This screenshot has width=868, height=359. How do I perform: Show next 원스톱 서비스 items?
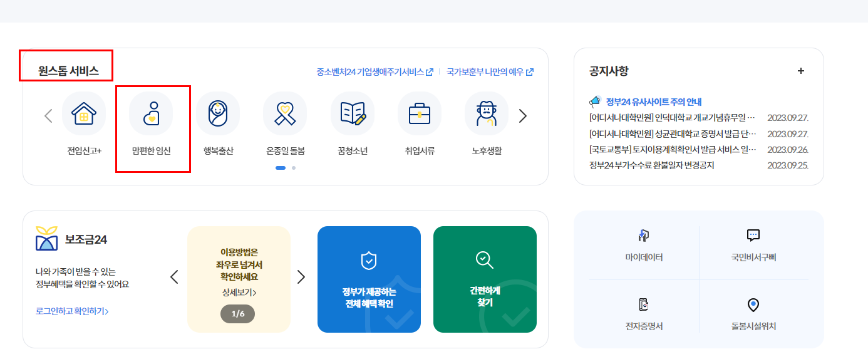523,116
